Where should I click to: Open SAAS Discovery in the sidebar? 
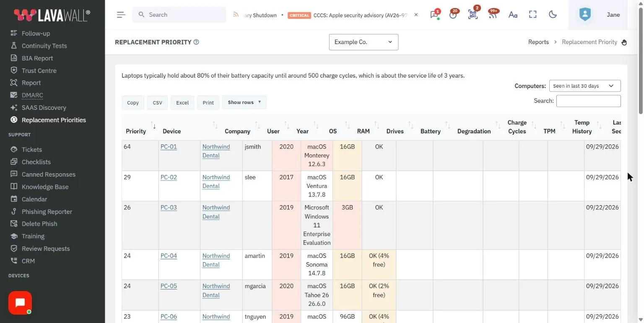click(44, 107)
